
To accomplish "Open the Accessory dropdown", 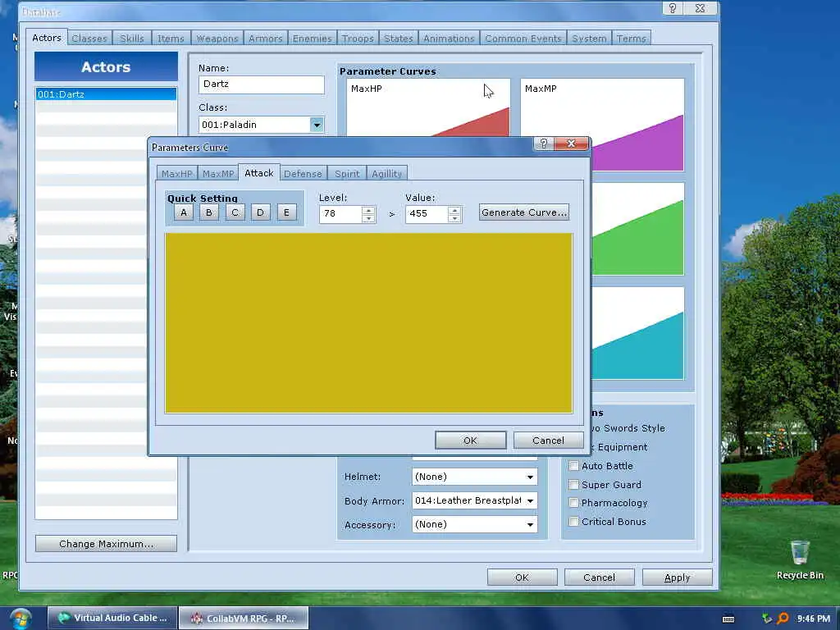I will 475,524.
